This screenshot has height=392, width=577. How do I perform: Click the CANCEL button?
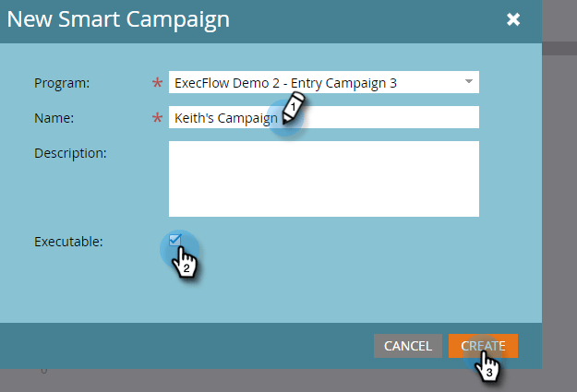click(x=408, y=346)
